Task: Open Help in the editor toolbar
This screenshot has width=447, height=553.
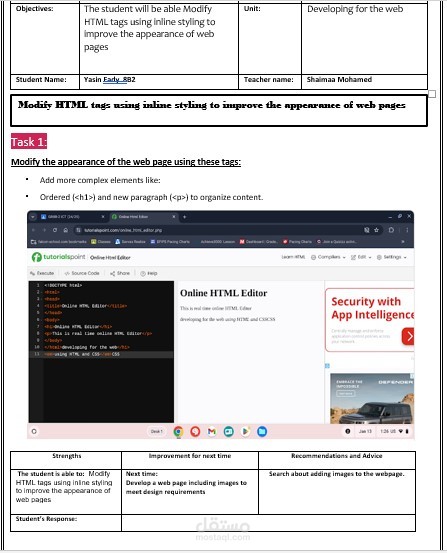Action: pyautogui.click(x=149, y=273)
